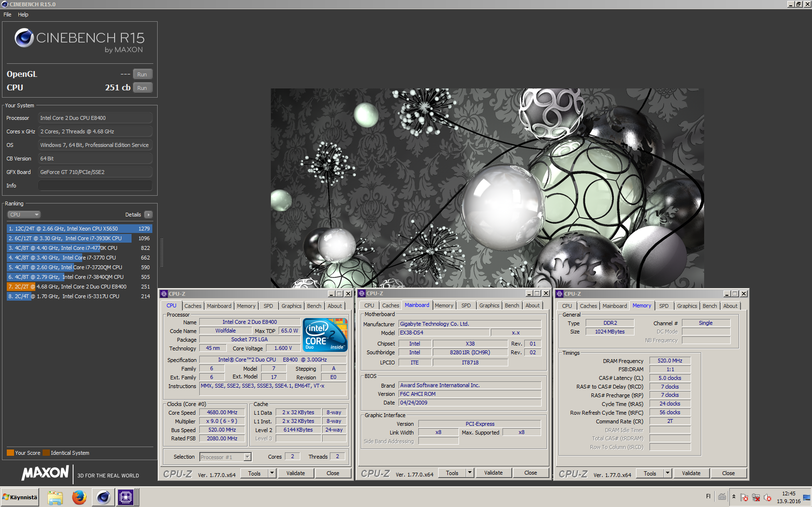Image resolution: width=812 pixels, height=507 pixels.
Task: Click the Intel Core 2 Duo badge
Action: tap(325, 334)
